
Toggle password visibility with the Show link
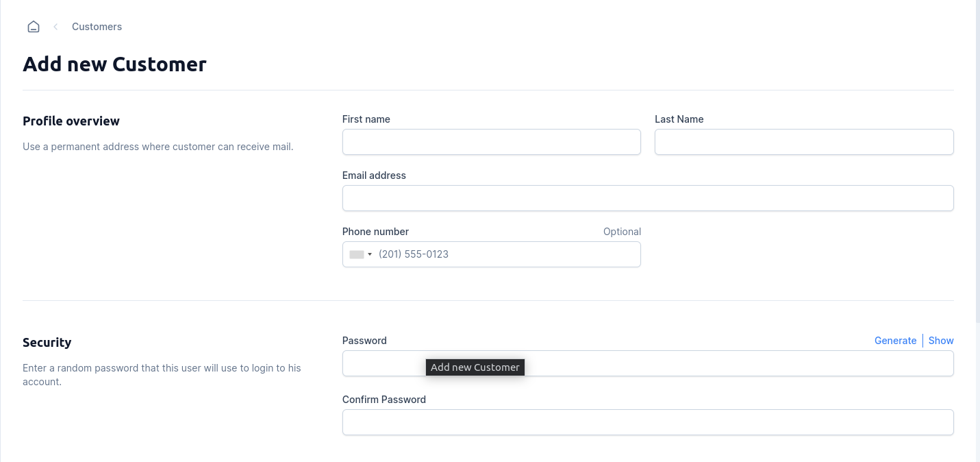pyautogui.click(x=941, y=341)
